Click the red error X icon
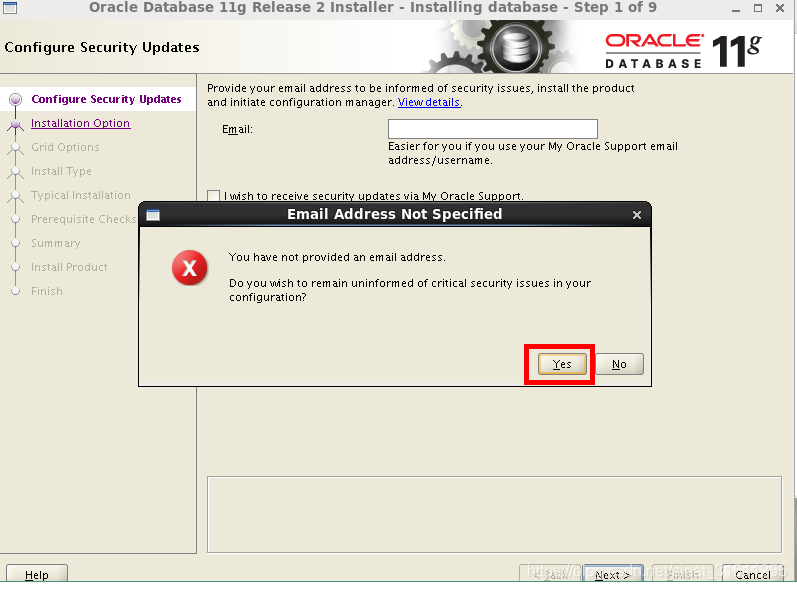Image resolution: width=797 pixels, height=590 pixels. pos(190,267)
